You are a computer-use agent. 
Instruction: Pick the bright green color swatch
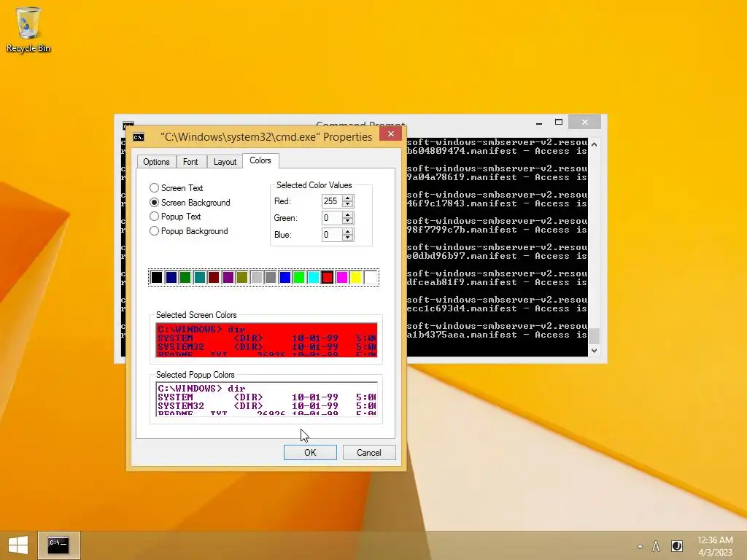pyautogui.click(x=299, y=278)
